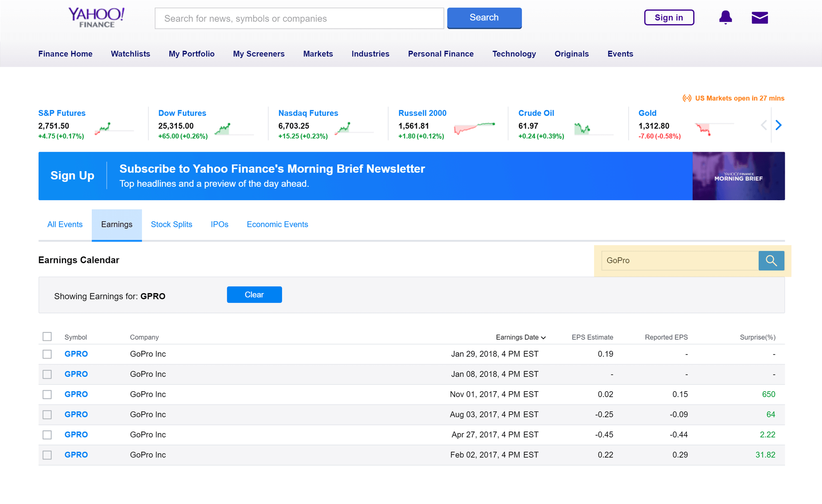The width and height of the screenshot is (822, 504).
Task: Open GPRO symbol in Feb 02, 2017 row
Action: click(x=76, y=455)
